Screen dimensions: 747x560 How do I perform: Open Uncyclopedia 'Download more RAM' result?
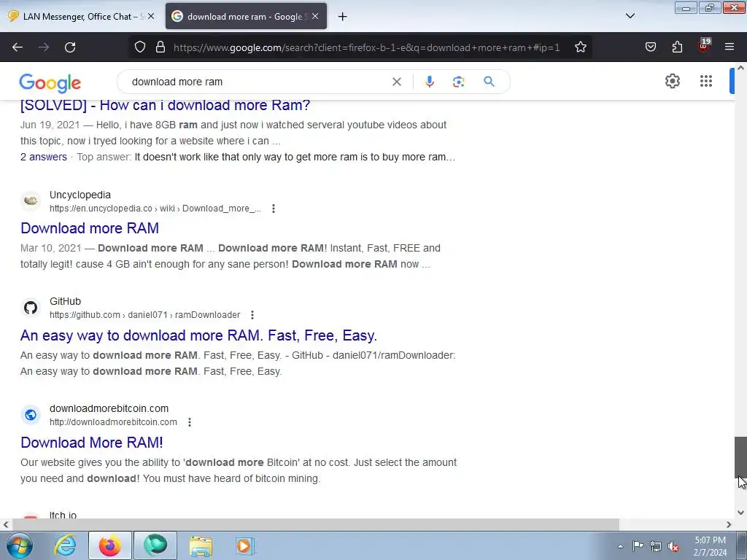[x=90, y=228]
